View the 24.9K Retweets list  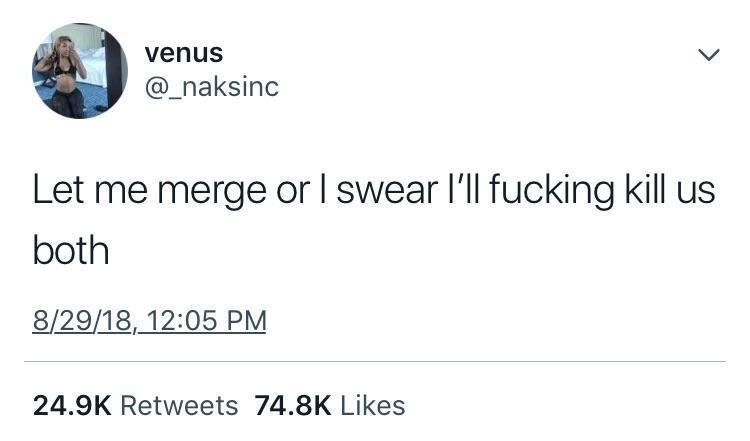[135, 405]
